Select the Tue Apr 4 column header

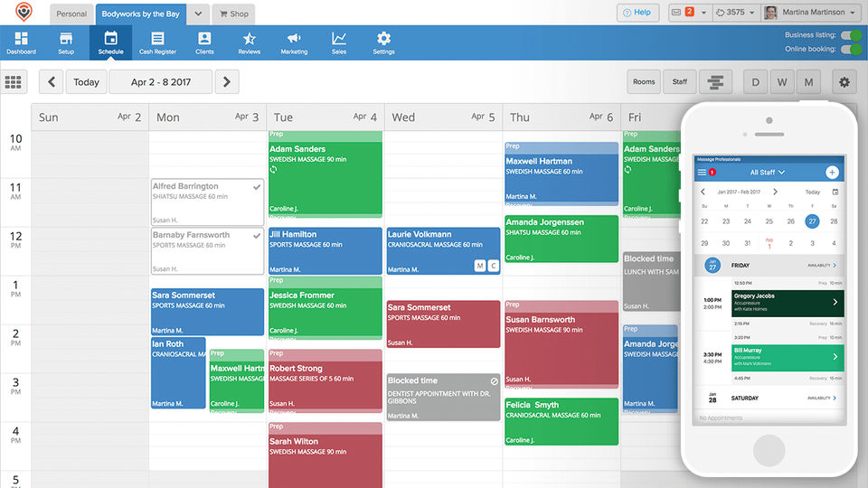(x=325, y=117)
